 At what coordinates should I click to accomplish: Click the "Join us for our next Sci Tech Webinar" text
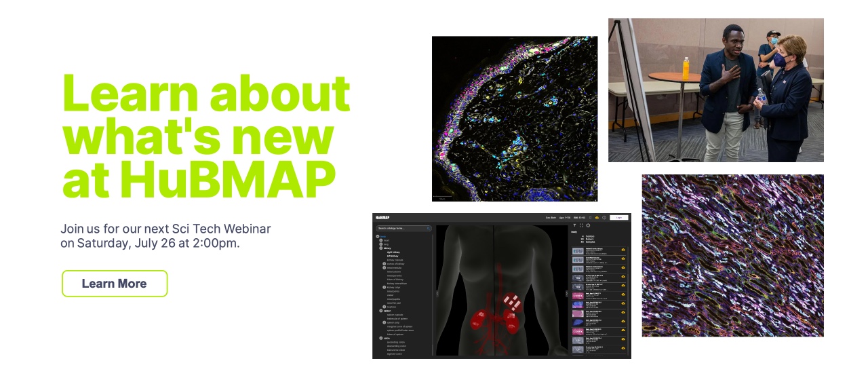click(165, 229)
